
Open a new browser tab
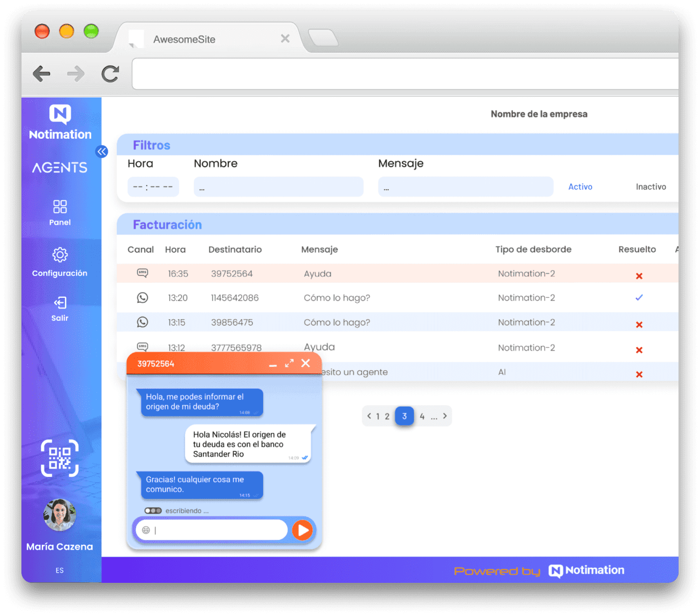coord(323,38)
